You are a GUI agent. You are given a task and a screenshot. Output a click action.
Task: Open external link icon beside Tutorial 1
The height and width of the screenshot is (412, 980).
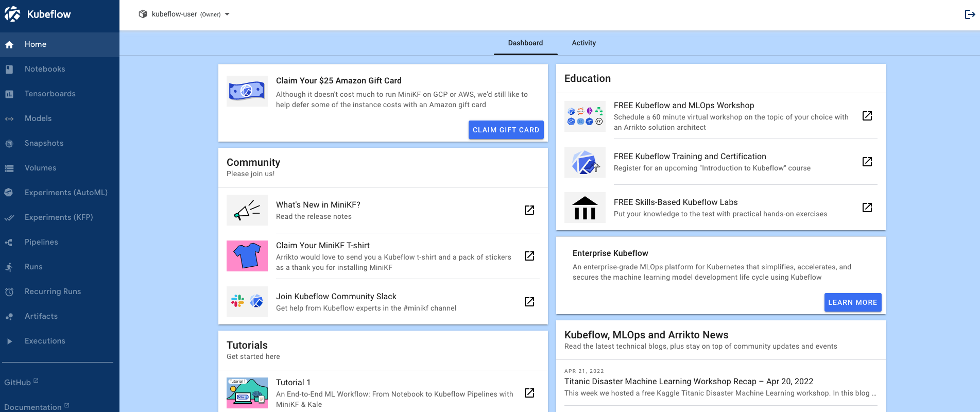pos(529,393)
